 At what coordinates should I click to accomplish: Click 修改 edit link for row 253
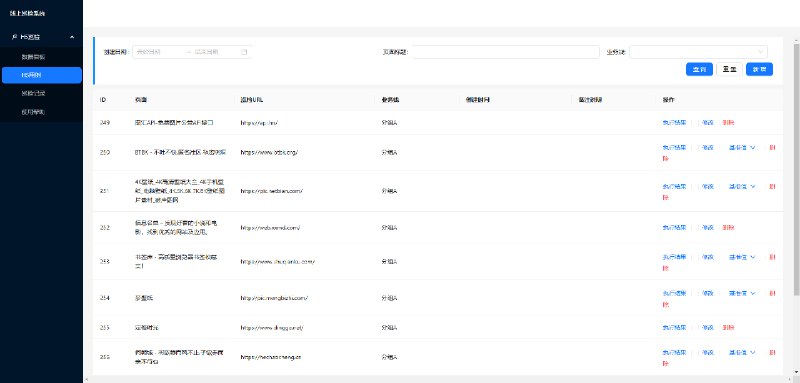coord(707,257)
